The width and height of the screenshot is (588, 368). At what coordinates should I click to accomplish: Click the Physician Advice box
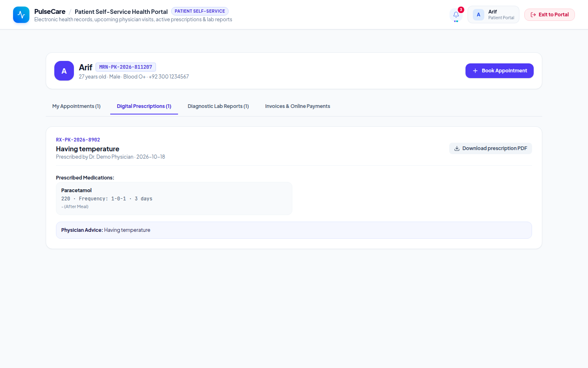(x=294, y=230)
